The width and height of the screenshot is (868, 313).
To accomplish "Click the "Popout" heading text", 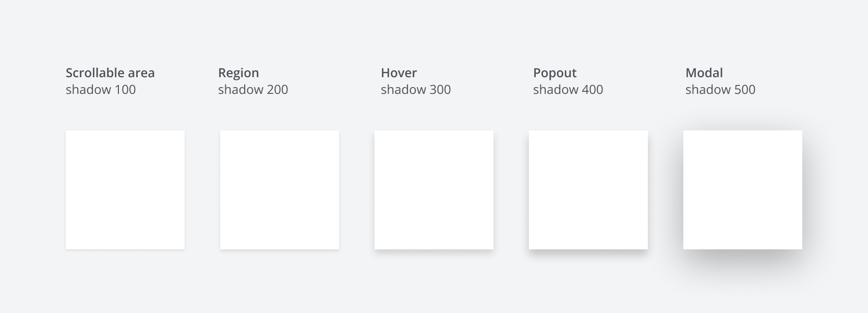I will (x=554, y=73).
